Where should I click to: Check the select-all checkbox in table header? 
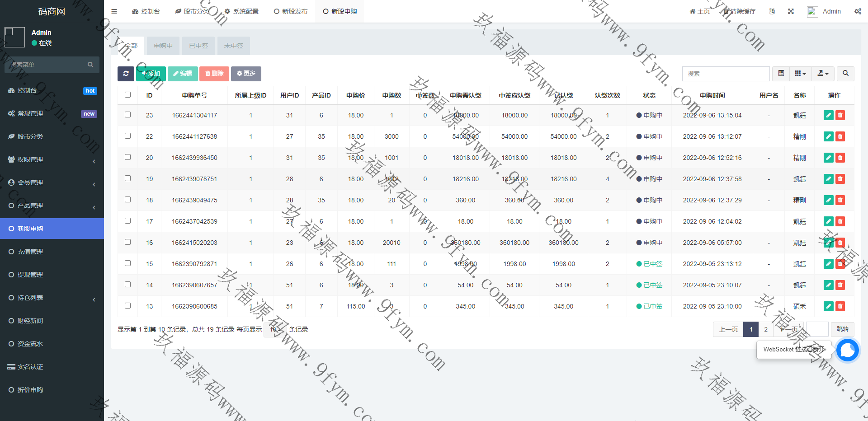click(x=127, y=95)
